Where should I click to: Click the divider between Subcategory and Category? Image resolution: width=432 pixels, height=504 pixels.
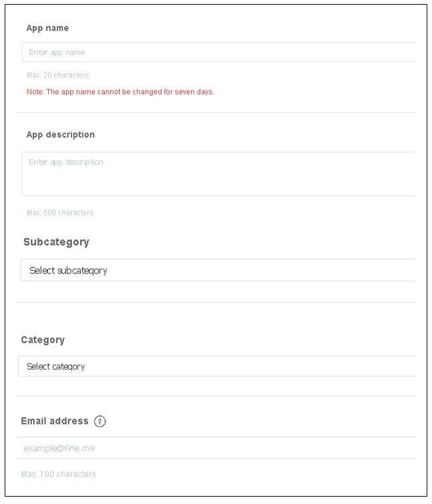click(216, 302)
